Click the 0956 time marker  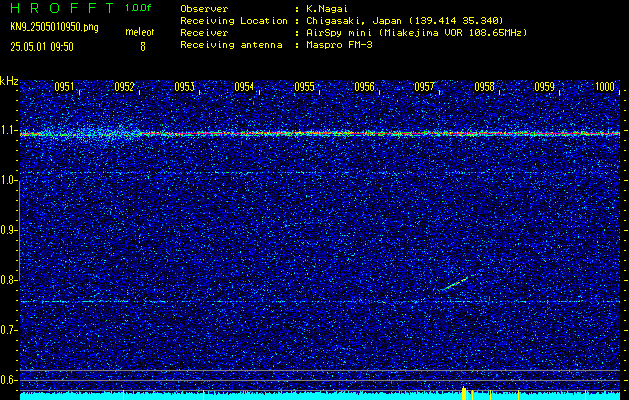click(x=364, y=87)
